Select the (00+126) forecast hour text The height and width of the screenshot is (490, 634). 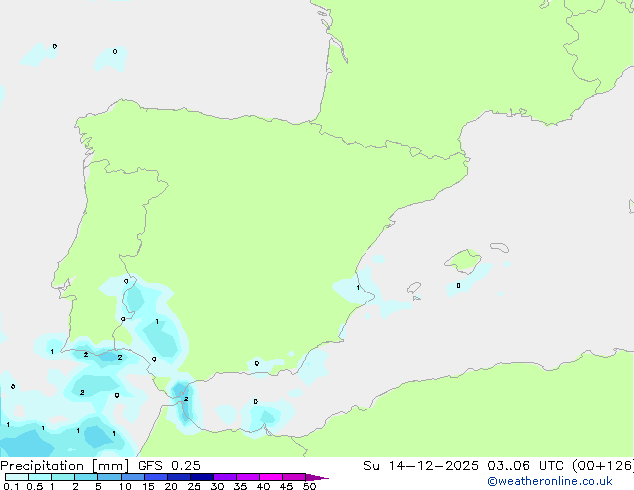(600, 466)
